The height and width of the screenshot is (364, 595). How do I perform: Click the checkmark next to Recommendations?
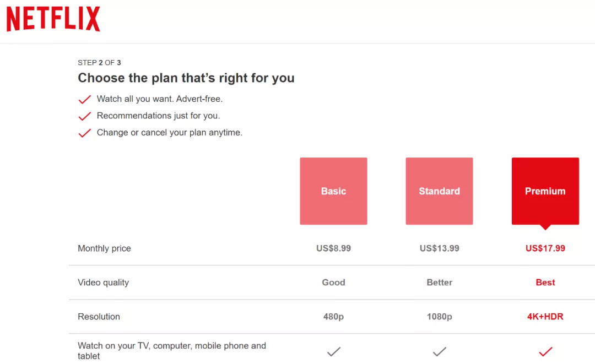[84, 116]
